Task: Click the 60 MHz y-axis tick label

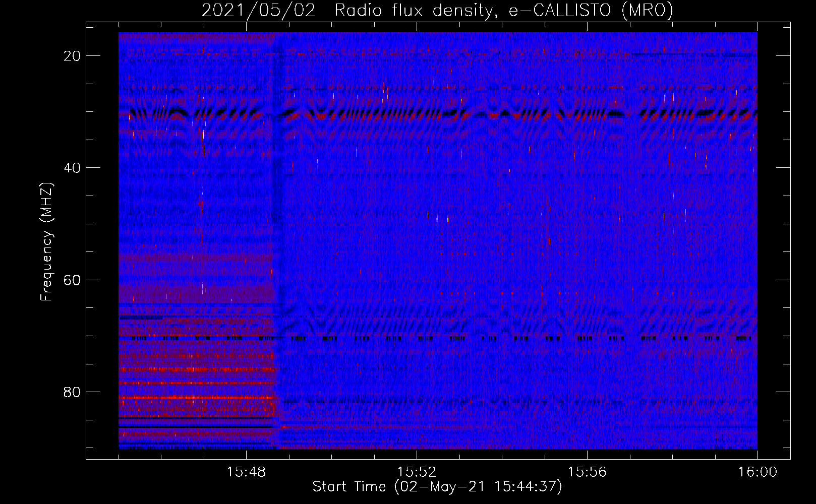Action: coord(72,280)
